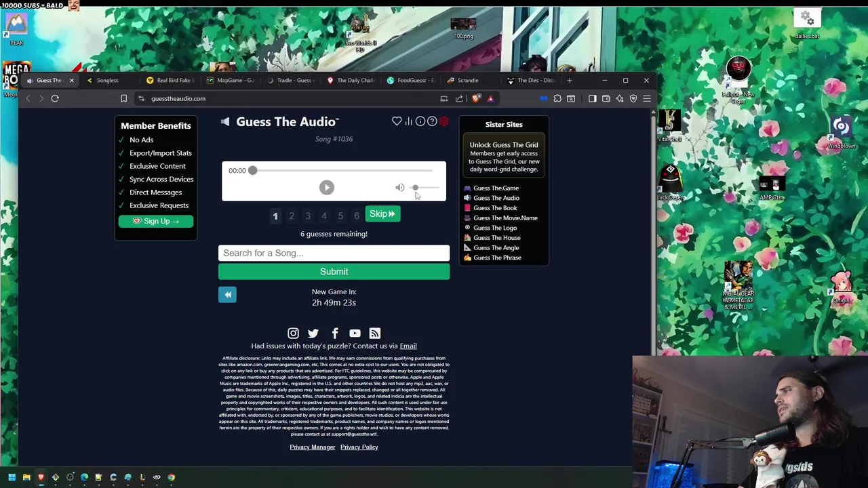Open the statistics bar-chart icon
Image resolution: width=868 pixels, height=488 pixels.
tap(408, 121)
